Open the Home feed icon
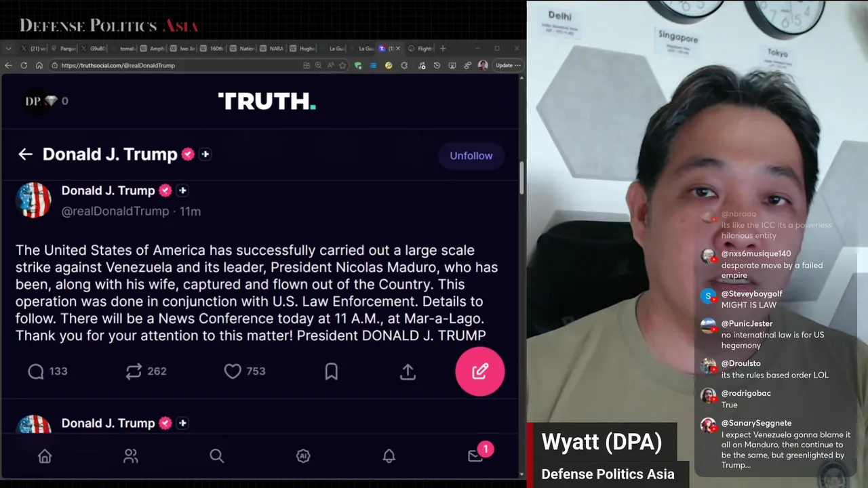868x488 pixels. (45, 456)
